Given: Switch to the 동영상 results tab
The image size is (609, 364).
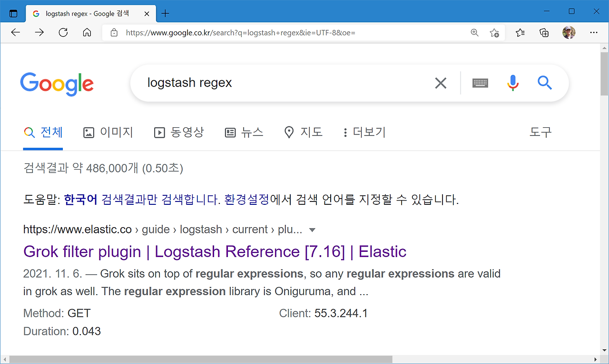Looking at the screenshot, I should coord(179,132).
